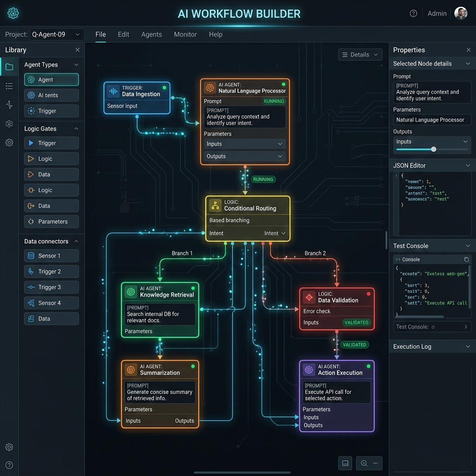Open Intent dropdown in Conditional Routing node
Image resolution: width=476 pixels, height=476 pixels.
coord(275,233)
